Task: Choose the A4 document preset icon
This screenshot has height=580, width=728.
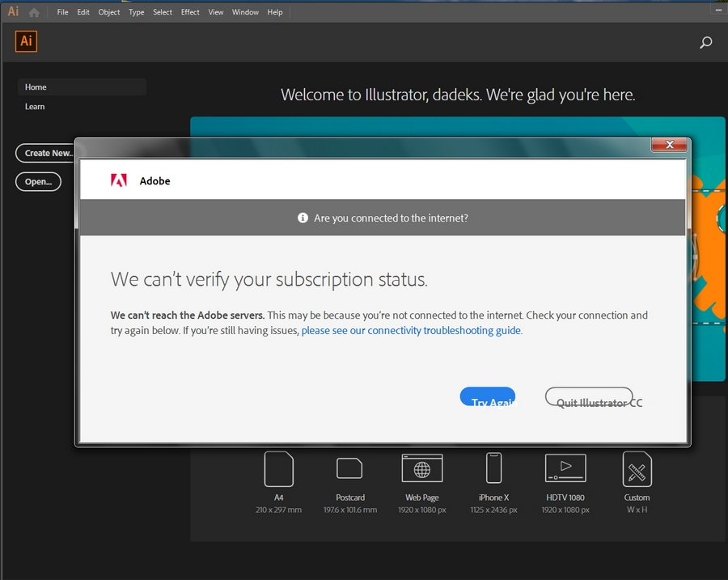Action: tap(278, 469)
